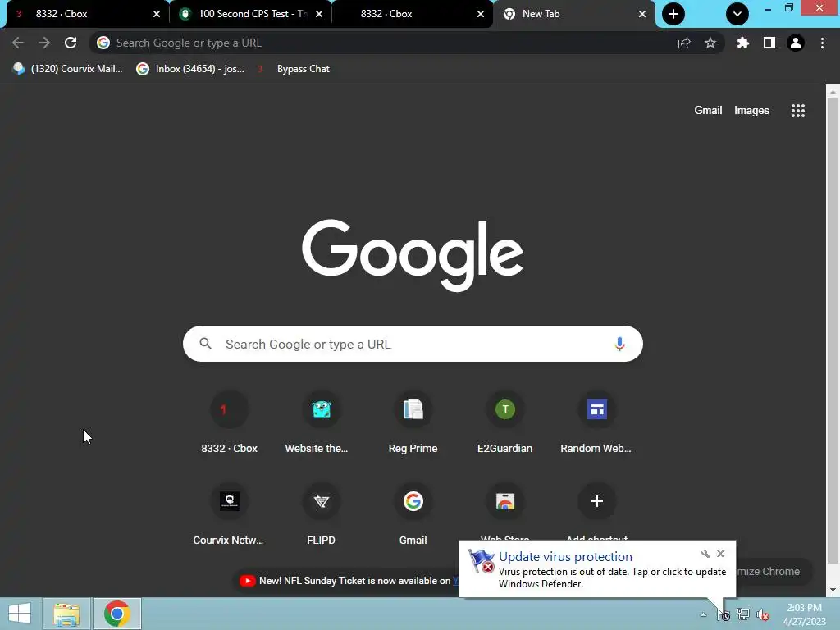The height and width of the screenshot is (630, 840).
Task: Open the Random Web... shortcut
Action: (597, 423)
